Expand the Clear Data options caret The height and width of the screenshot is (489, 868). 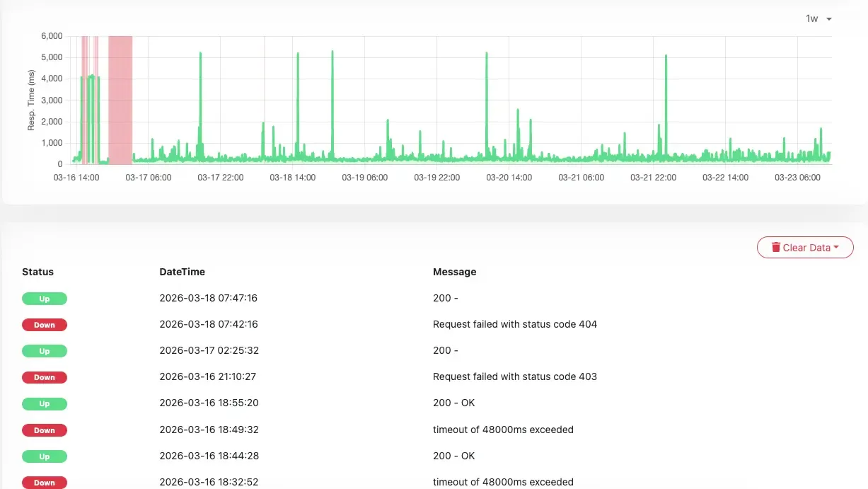coord(838,247)
